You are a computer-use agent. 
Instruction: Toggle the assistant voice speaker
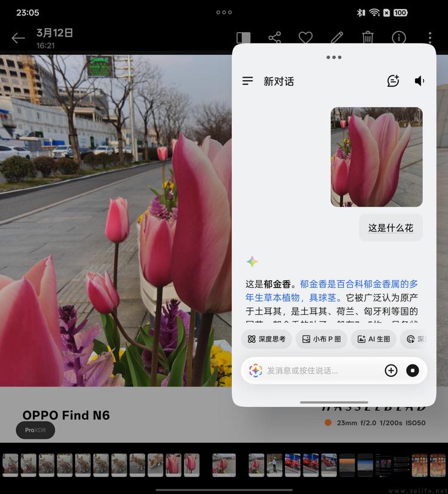(420, 81)
